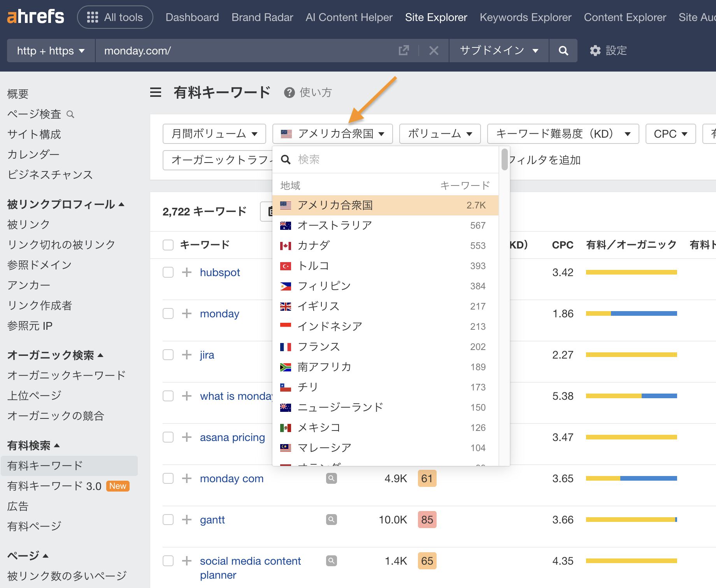Open the 月間ボリューム dropdown

[214, 133]
